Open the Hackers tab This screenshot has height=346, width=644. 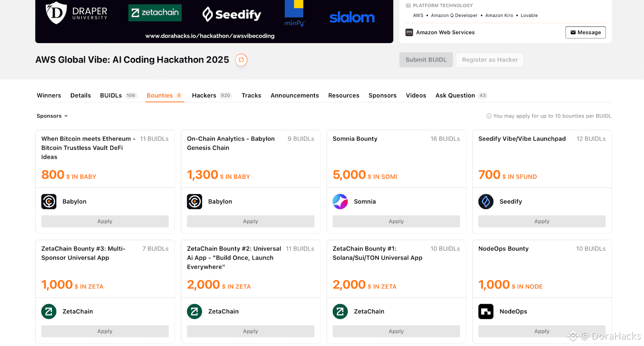pos(204,95)
